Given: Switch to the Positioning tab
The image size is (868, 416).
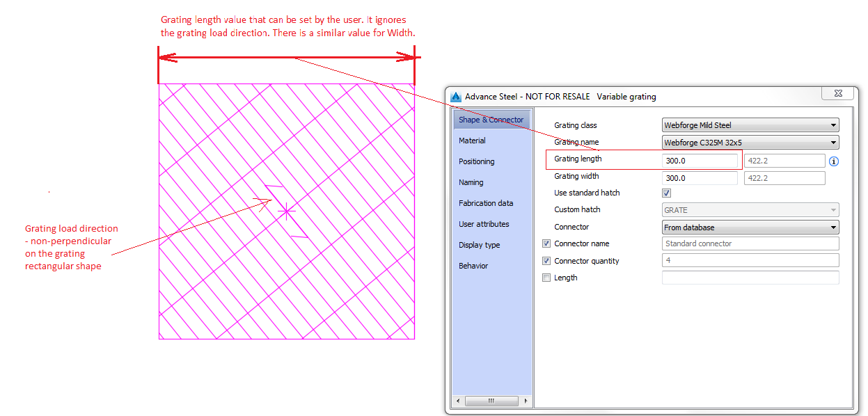Looking at the screenshot, I should point(491,161).
